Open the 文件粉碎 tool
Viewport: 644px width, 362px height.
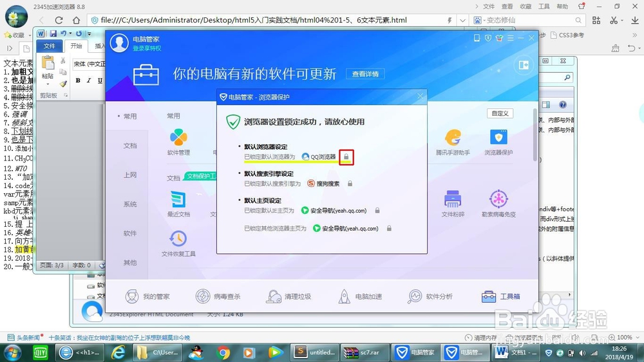click(452, 204)
